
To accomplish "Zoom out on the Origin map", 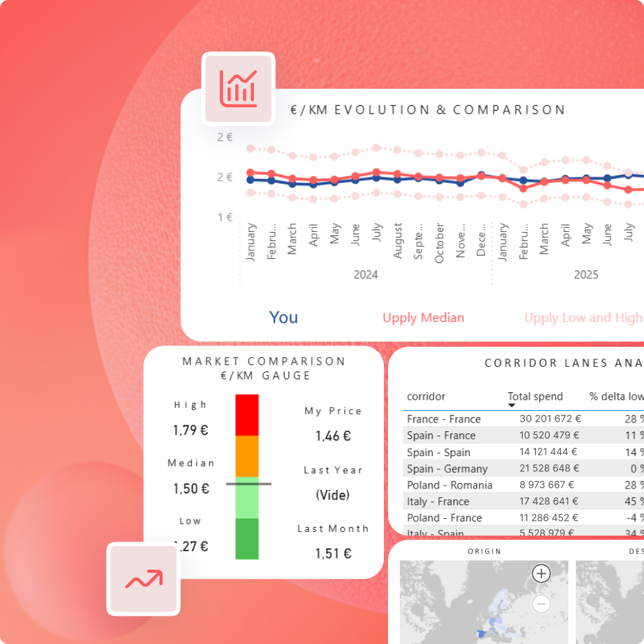I will tap(541, 604).
